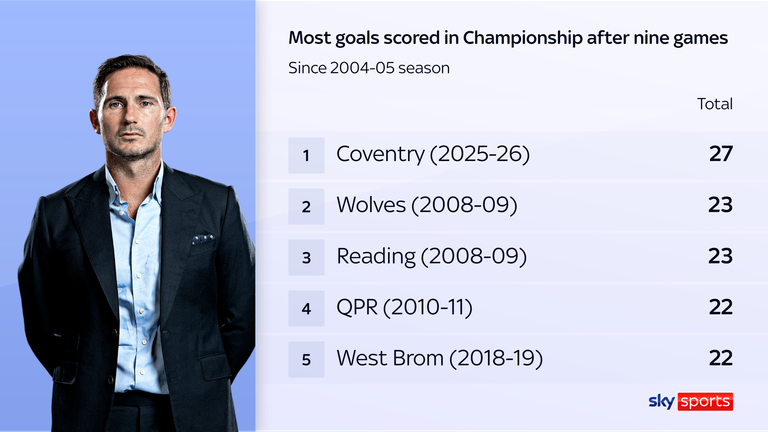
Task: Click Reading's total value 23
Action: (719, 257)
